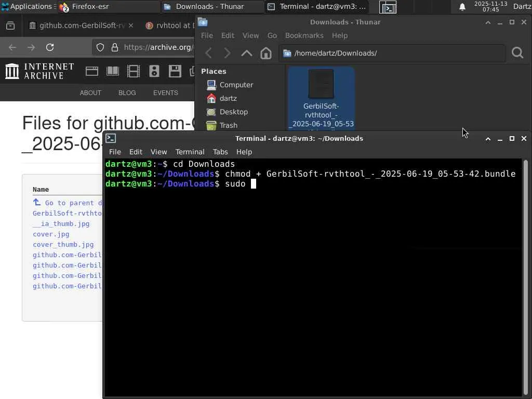This screenshot has height=399, width=532.
Task: Click the Firefox forward arrow
Action: coord(31,47)
